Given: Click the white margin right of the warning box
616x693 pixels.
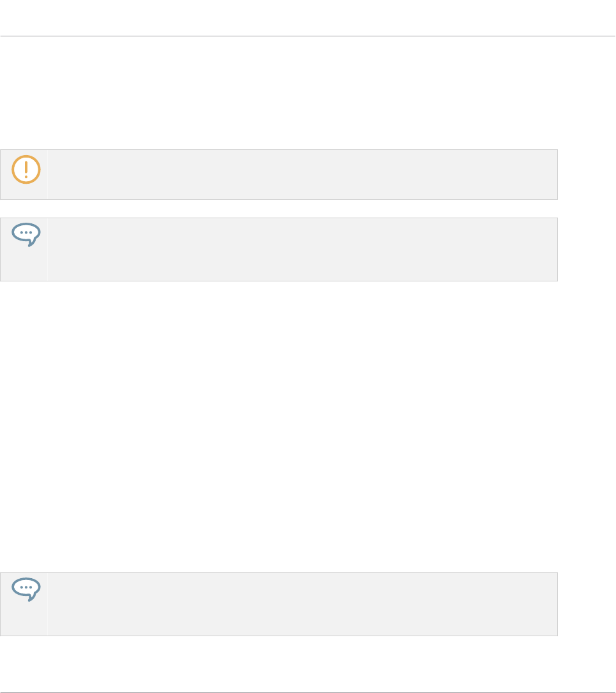Looking at the screenshot, I should coord(587,175).
